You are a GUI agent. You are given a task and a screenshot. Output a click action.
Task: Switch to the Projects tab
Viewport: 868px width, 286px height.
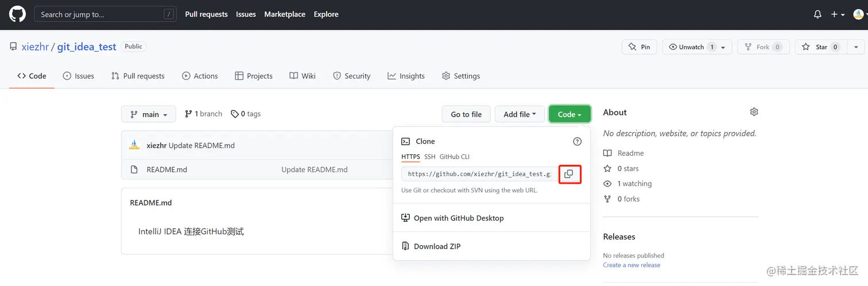point(254,76)
